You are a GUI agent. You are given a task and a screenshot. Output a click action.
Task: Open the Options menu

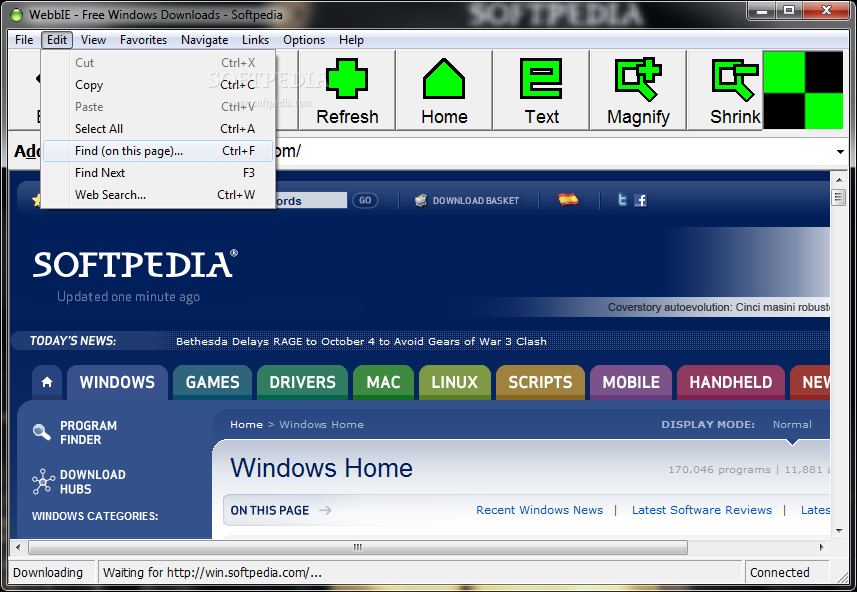point(304,40)
